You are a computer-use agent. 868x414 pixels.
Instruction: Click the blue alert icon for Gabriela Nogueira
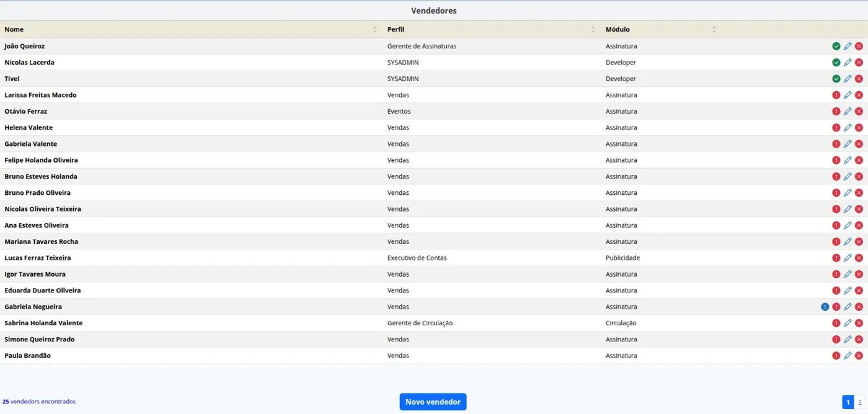pyautogui.click(x=825, y=307)
